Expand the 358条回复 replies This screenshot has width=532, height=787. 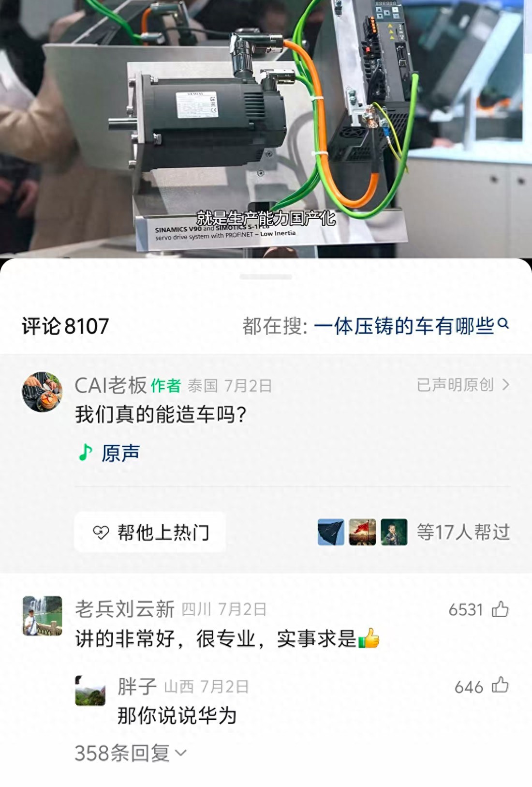pos(131,753)
